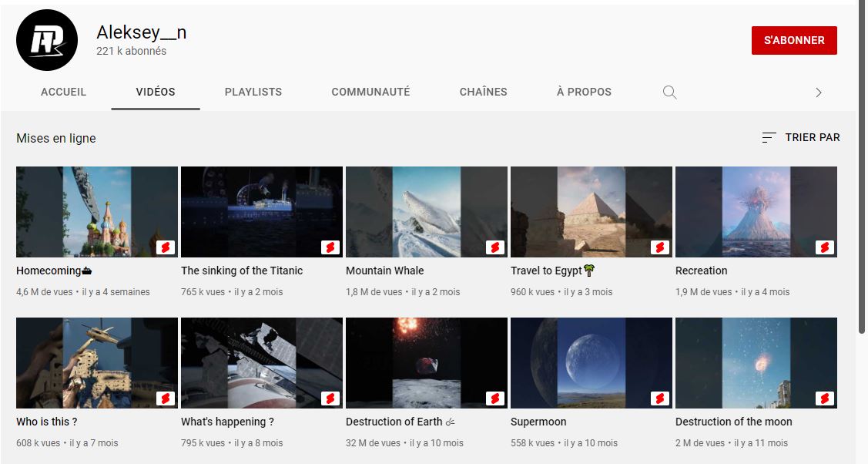Open the Playlists tab

click(x=253, y=92)
